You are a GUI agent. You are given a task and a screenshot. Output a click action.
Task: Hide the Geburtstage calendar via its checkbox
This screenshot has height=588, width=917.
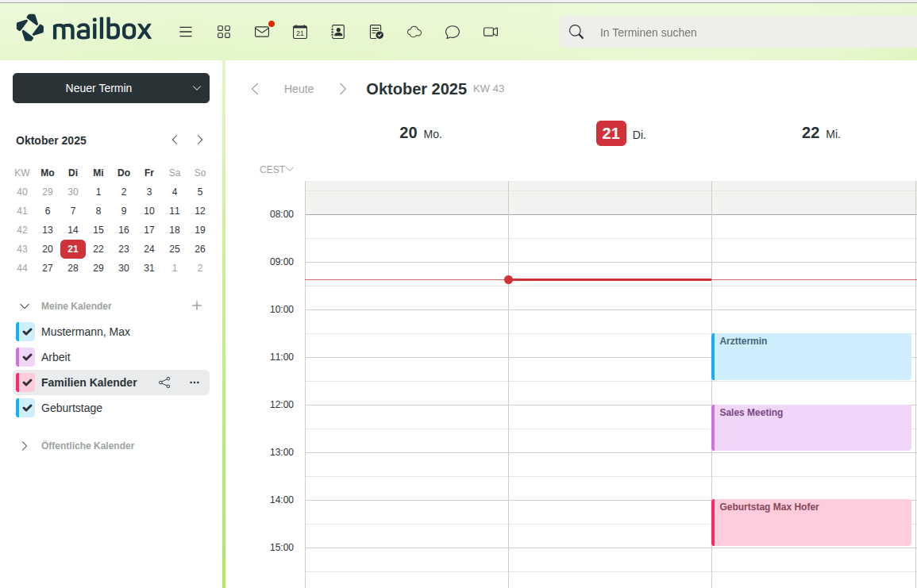(x=27, y=408)
